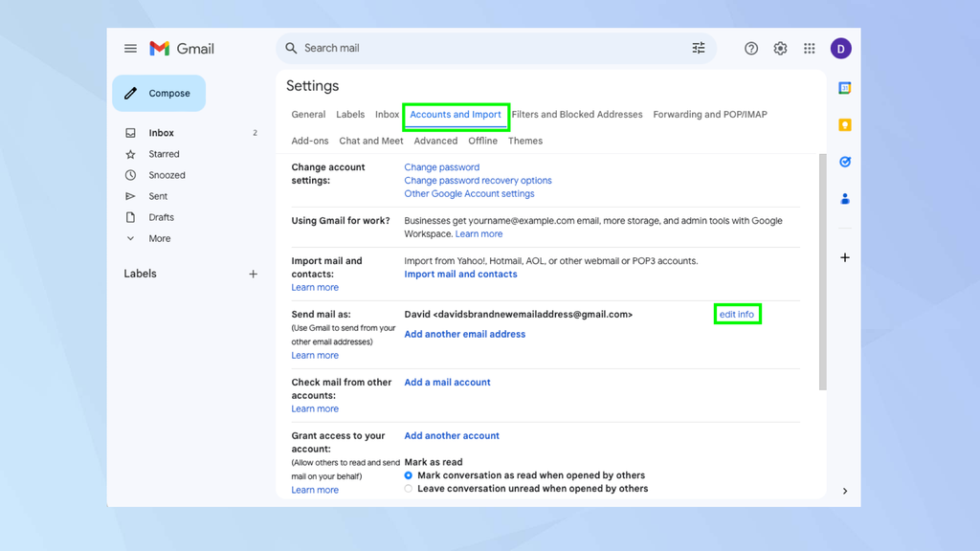Open Google Contacts side panel
The width and height of the screenshot is (980, 551).
click(844, 199)
